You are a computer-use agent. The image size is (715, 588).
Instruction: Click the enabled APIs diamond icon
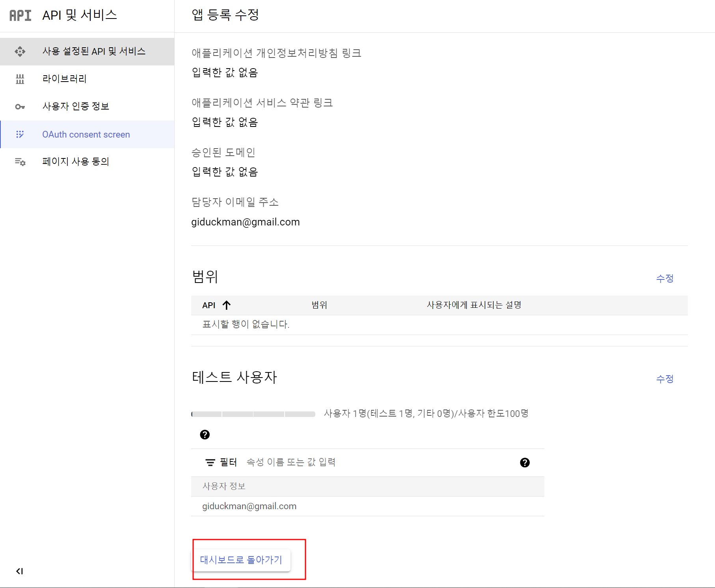tap(20, 52)
